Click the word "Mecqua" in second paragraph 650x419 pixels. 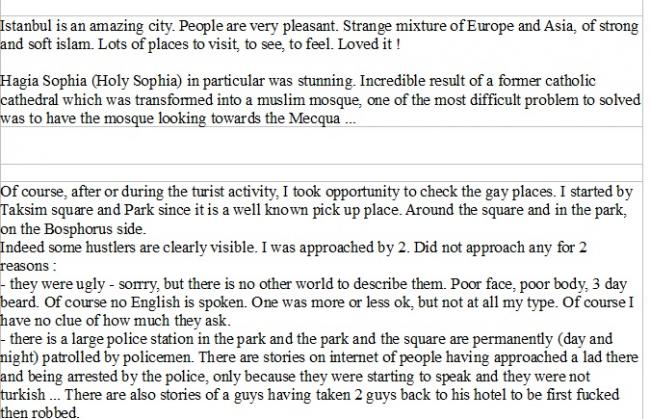tap(314, 119)
